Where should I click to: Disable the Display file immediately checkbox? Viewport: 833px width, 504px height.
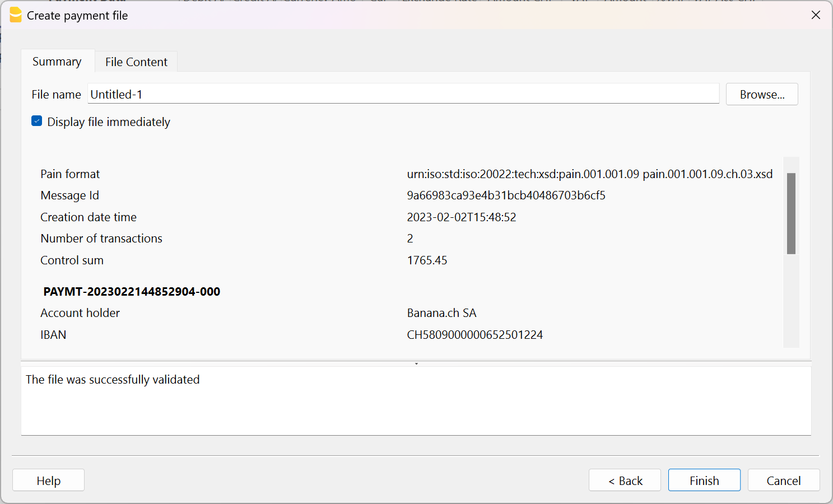pyautogui.click(x=36, y=121)
